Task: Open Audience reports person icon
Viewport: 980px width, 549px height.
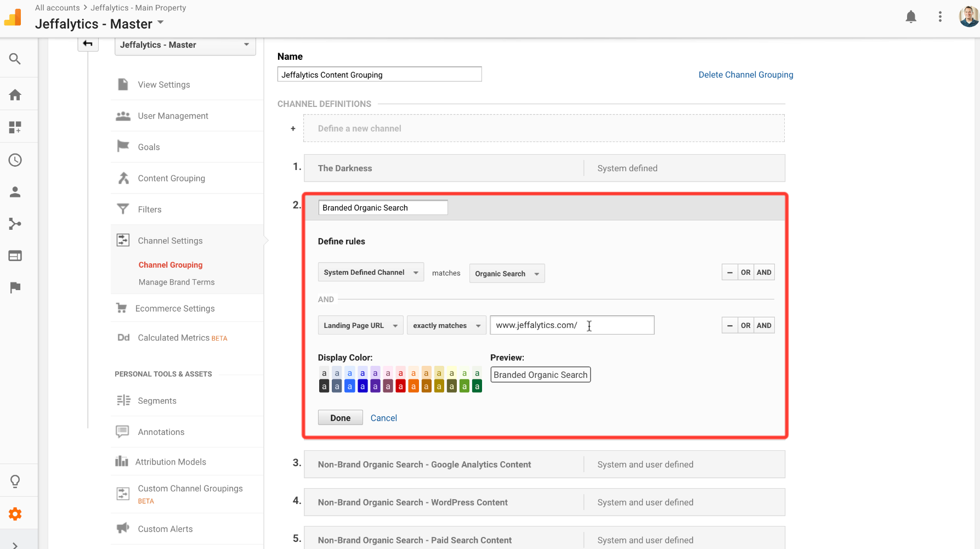Action: tap(15, 192)
